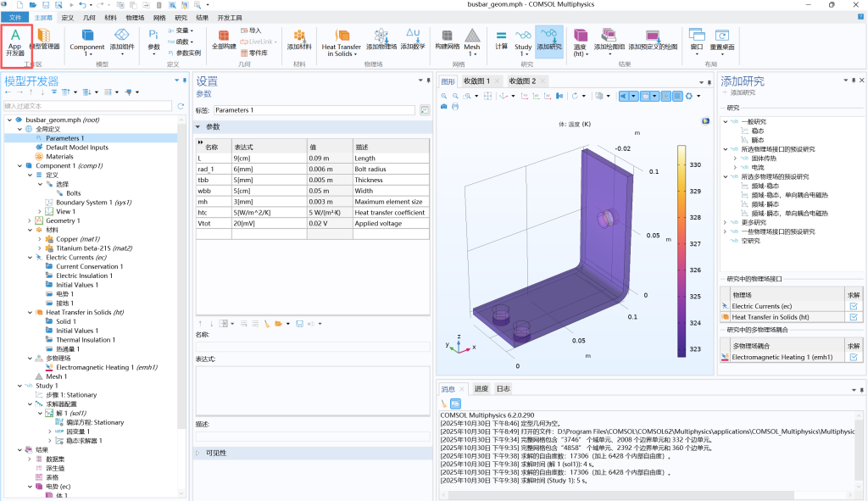
Task: Click the 添加材料 (Add Material) icon
Action: click(298, 39)
